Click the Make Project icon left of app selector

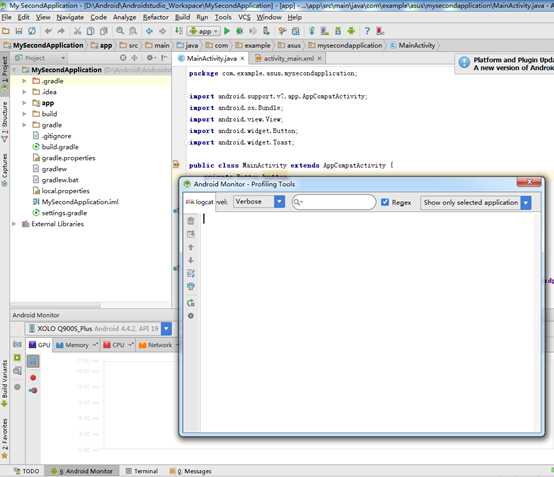(x=179, y=31)
